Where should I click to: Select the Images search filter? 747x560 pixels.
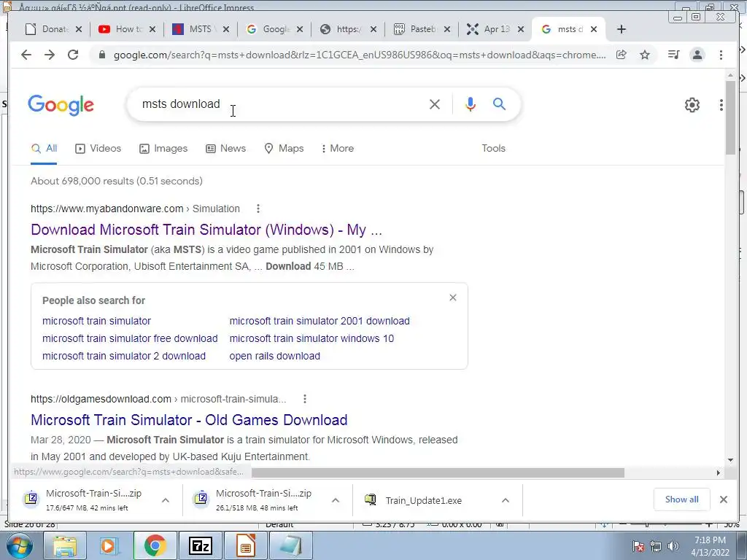(163, 149)
